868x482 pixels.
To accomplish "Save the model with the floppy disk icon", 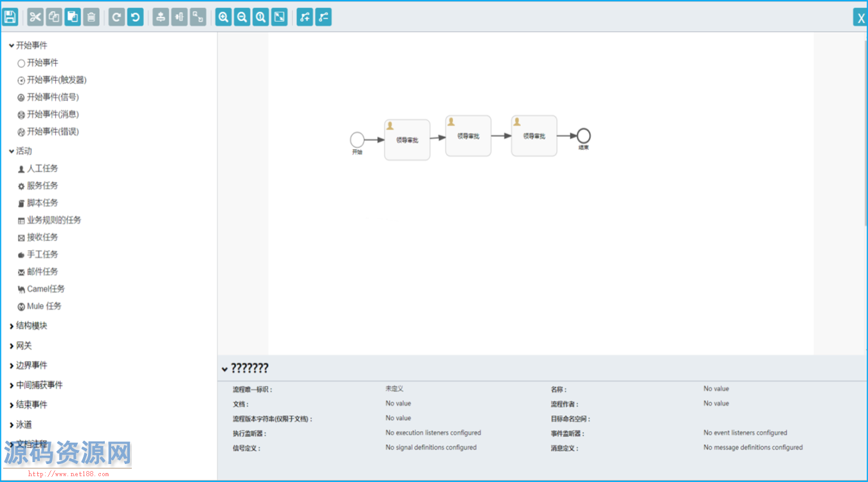I will tap(10, 17).
